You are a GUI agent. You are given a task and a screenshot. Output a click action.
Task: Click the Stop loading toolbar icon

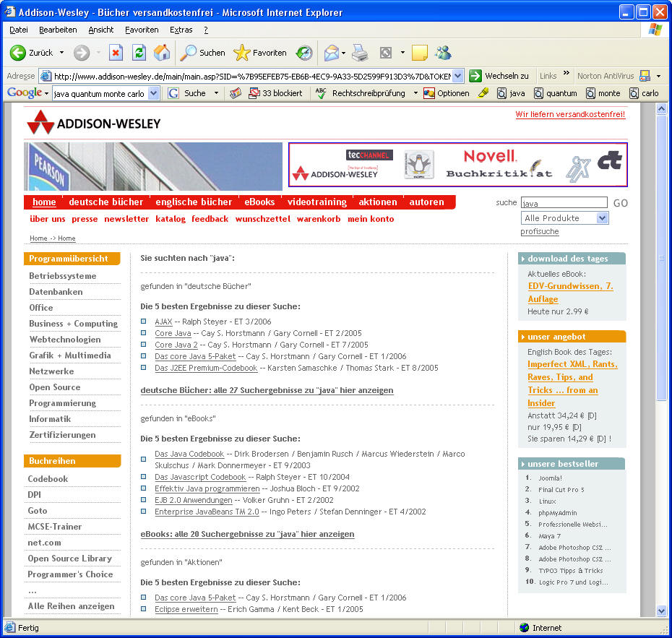(116, 53)
